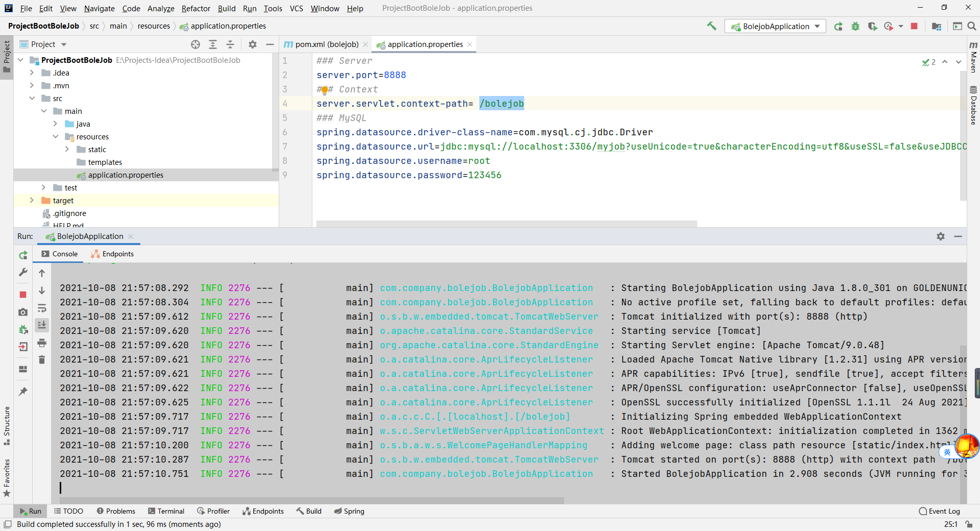Stop process in Run panel
Screen dimensions: 980x531
(23, 295)
